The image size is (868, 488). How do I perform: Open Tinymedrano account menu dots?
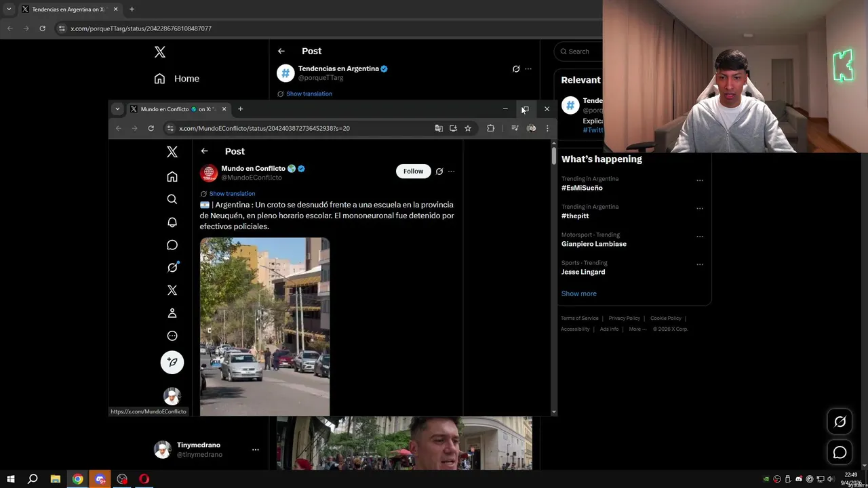point(256,449)
